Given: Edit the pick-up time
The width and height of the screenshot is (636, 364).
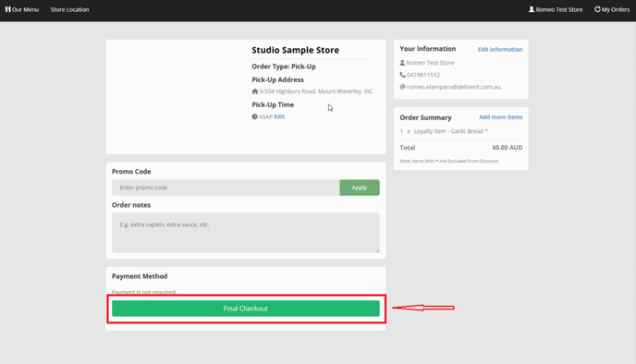Looking at the screenshot, I should click(x=279, y=116).
